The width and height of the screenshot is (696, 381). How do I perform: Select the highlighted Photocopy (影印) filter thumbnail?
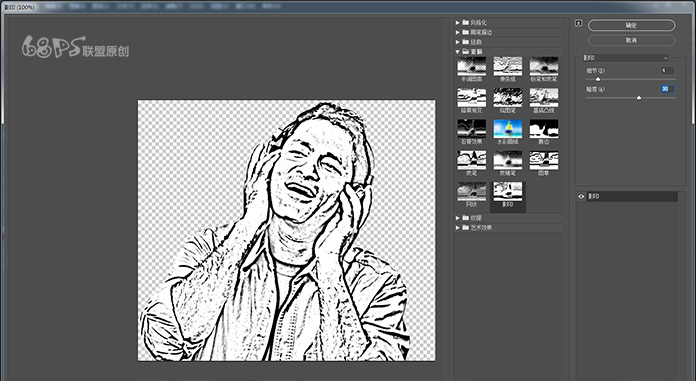(508, 191)
